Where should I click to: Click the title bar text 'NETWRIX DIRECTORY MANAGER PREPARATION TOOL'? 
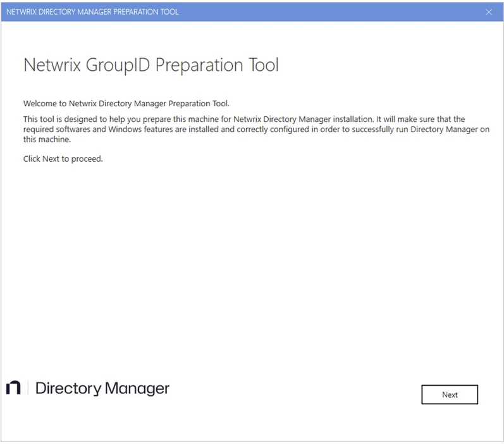[x=92, y=12]
